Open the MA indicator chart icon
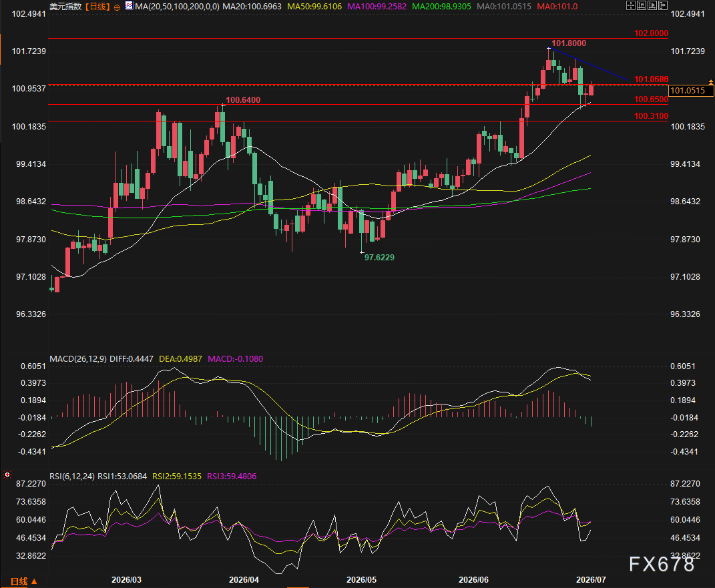The image size is (715, 588). pos(129,6)
